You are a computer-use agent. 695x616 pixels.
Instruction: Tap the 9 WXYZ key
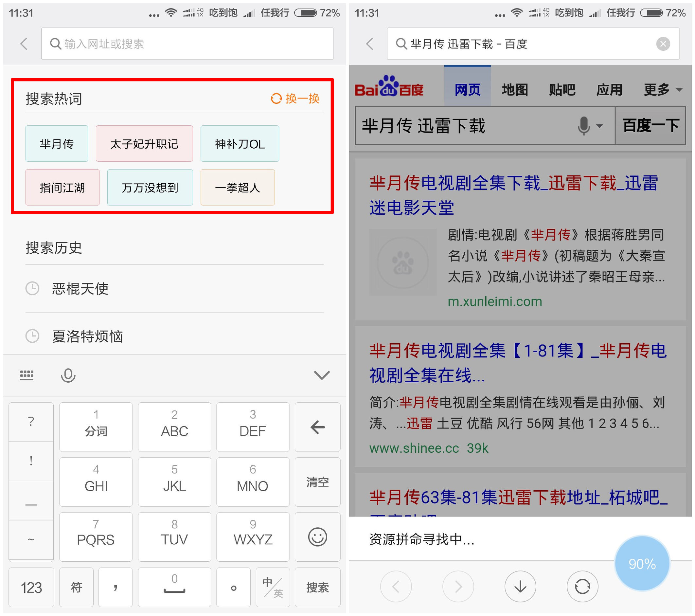pyautogui.click(x=253, y=537)
